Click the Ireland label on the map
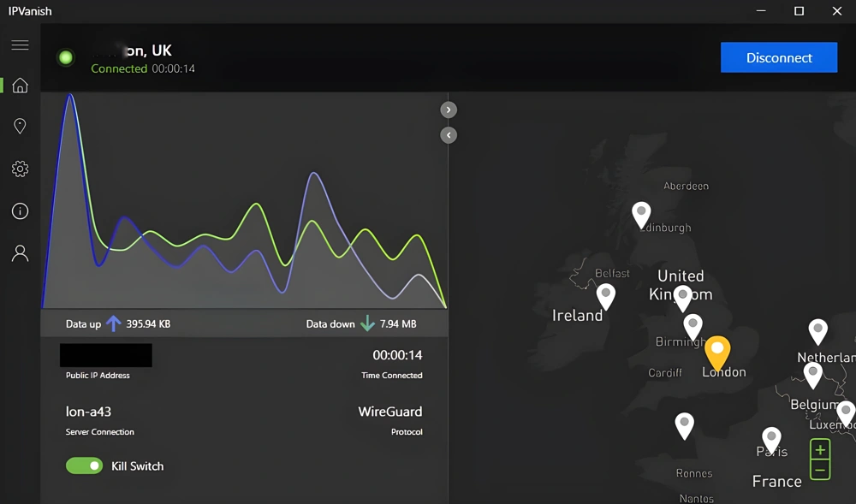The width and height of the screenshot is (856, 504). click(577, 315)
